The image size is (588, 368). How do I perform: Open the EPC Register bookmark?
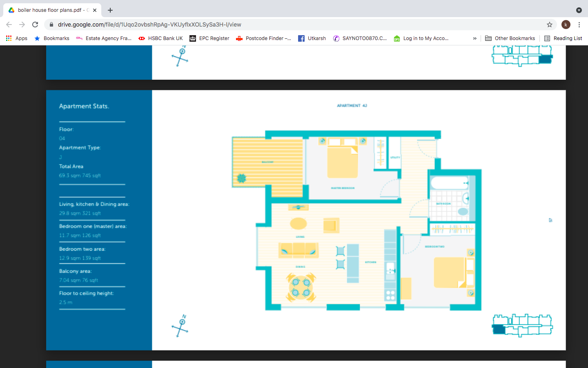(x=209, y=38)
